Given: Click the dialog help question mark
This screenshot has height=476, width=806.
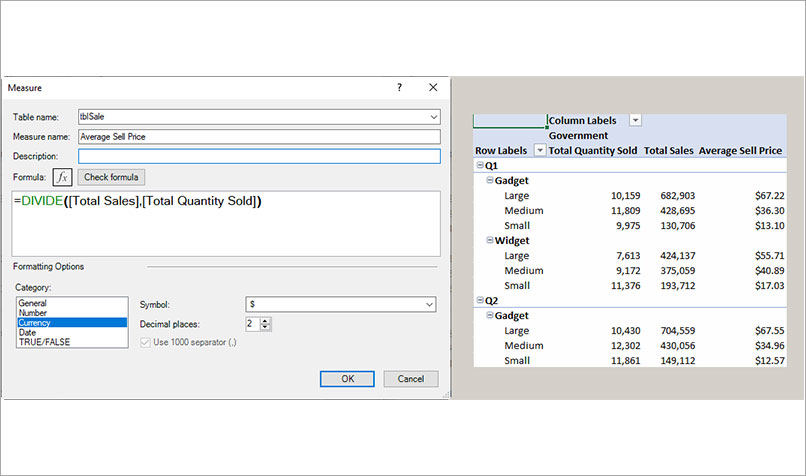Looking at the screenshot, I should pos(399,88).
